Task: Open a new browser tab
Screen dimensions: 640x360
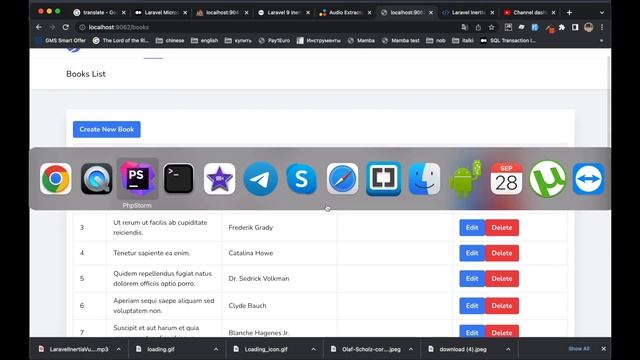Action: click(569, 13)
